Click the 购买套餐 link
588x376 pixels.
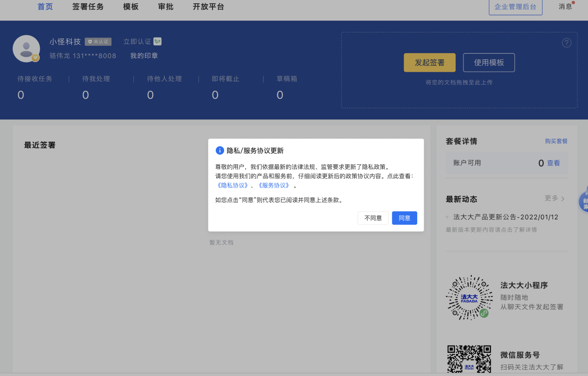tap(556, 141)
